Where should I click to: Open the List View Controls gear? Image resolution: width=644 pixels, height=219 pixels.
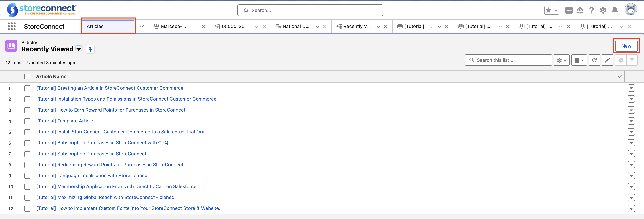coord(561,60)
